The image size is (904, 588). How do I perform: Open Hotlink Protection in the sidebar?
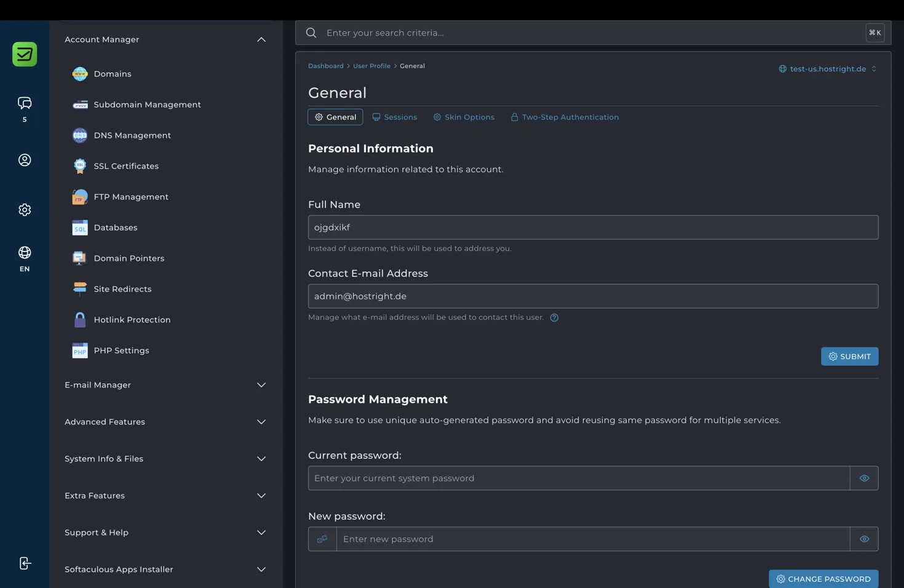tap(132, 320)
